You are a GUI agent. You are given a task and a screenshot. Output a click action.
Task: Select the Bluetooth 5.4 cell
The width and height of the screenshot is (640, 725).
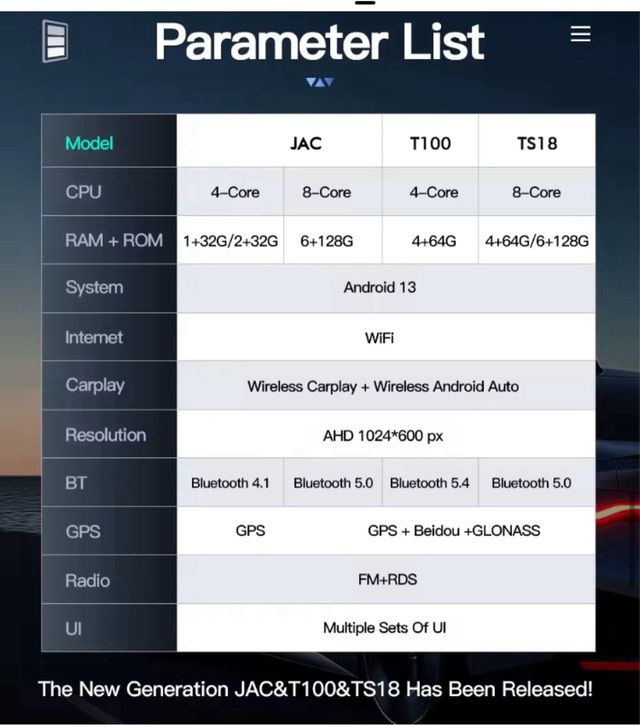[x=430, y=483]
